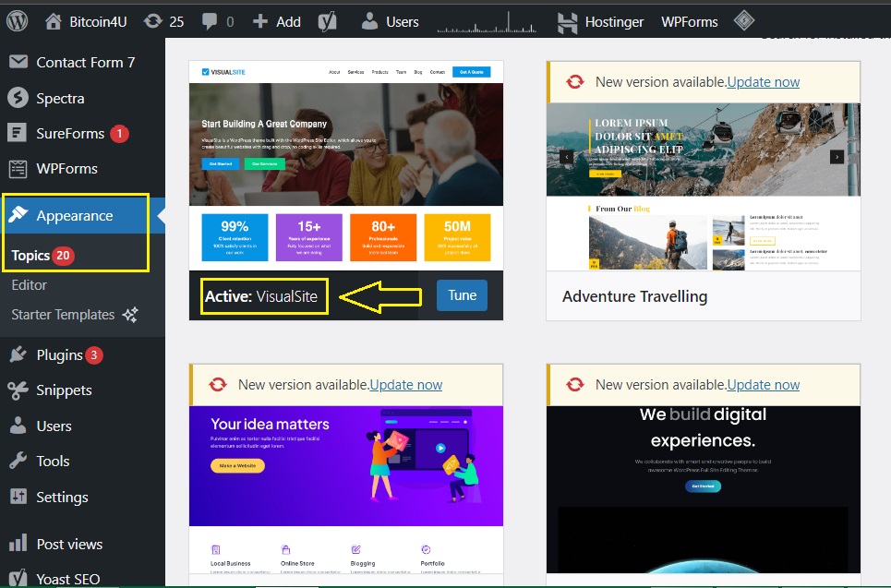Open 'We build digital experiences' theme screenshot
The image size is (891, 588).
pos(704,490)
